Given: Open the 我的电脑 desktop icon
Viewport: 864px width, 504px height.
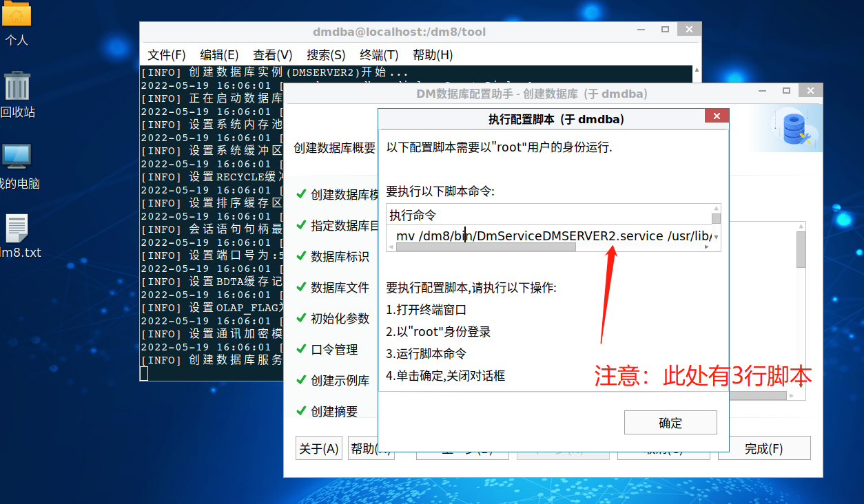Looking at the screenshot, I should [x=17, y=166].
